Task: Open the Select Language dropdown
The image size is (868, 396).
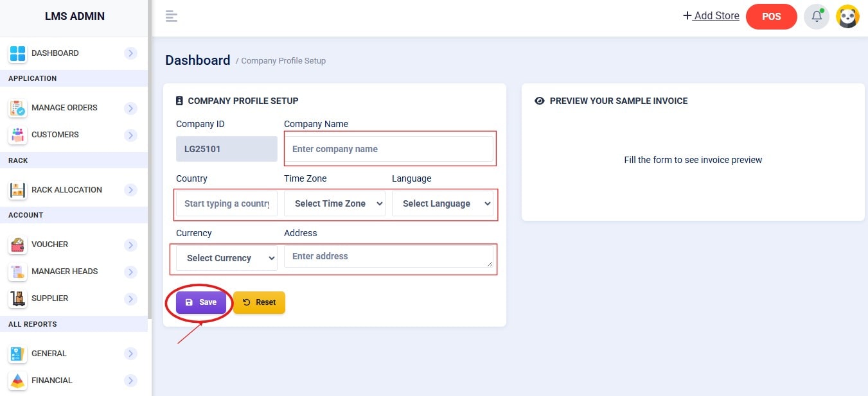Action: pos(442,203)
